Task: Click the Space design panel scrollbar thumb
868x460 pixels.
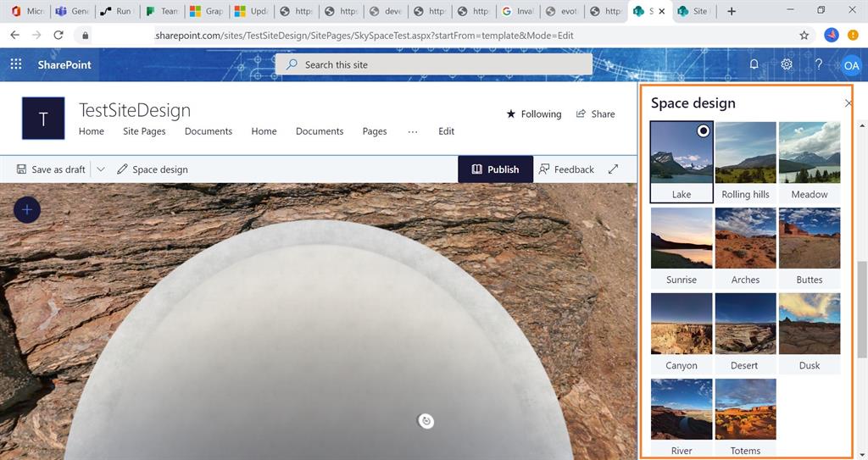Action: click(x=861, y=310)
